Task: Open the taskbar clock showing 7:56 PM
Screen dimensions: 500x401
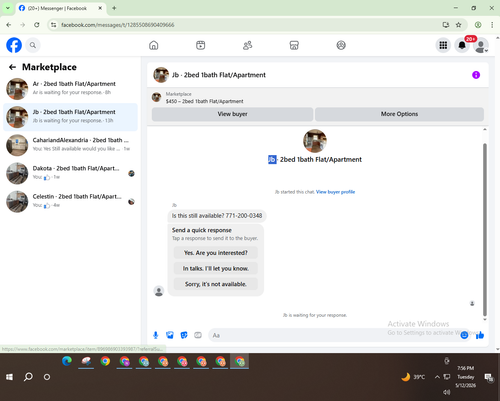Action: (466, 377)
